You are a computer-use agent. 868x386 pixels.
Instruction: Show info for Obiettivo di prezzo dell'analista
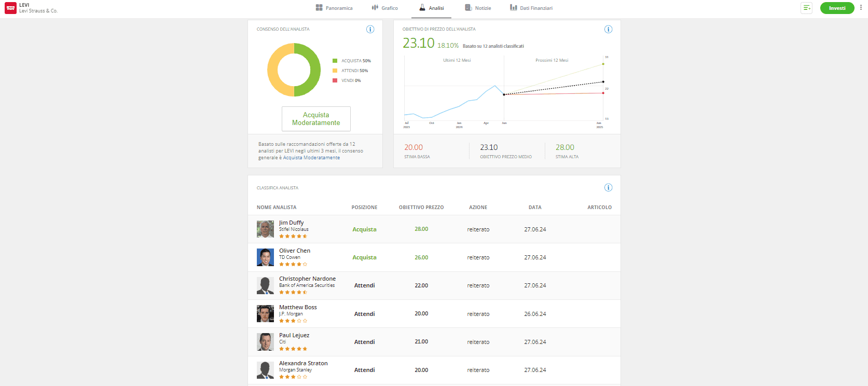click(x=609, y=29)
